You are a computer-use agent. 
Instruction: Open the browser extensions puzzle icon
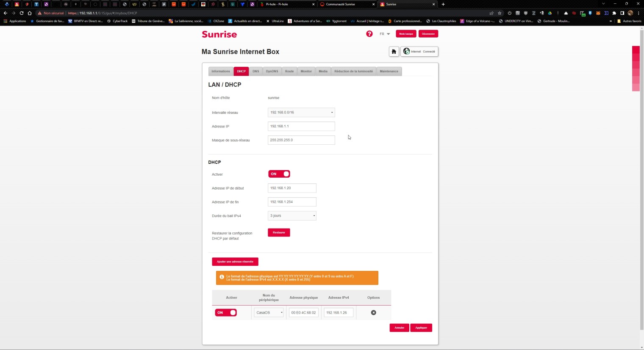click(x=614, y=13)
